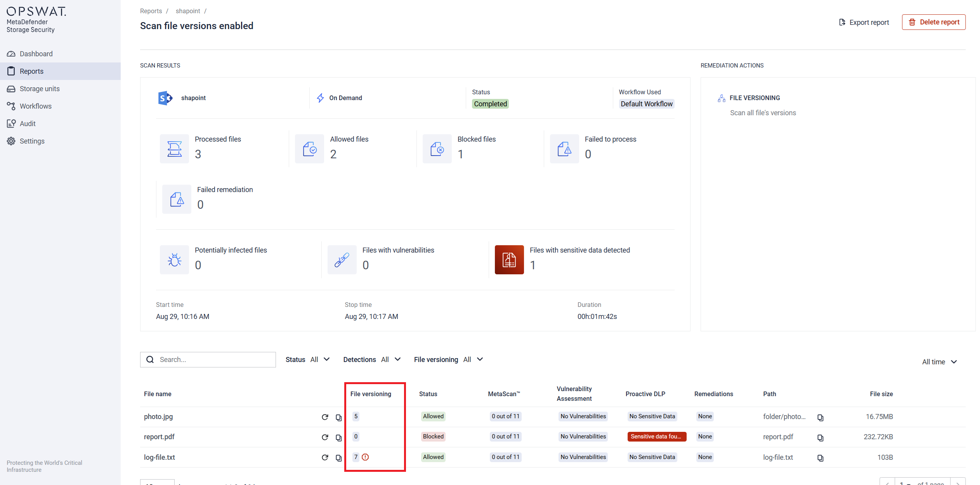Open the Workflows sidebar item

pyautogui.click(x=35, y=106)
